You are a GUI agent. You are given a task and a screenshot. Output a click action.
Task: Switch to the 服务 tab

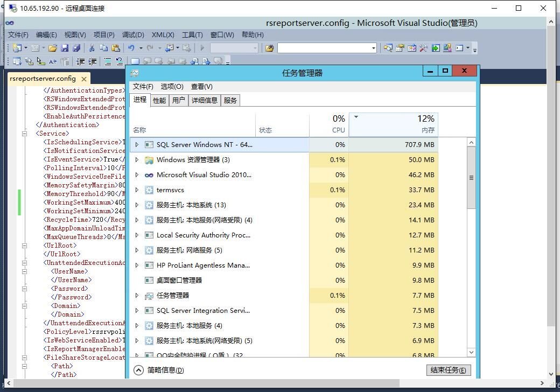pyautogui.click(x=230, y=100)
